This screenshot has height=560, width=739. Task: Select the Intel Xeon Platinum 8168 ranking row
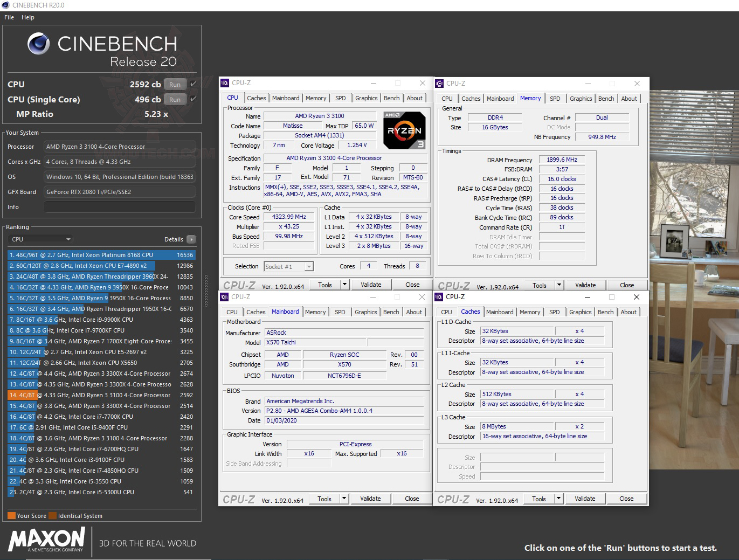tap(101, 255)
